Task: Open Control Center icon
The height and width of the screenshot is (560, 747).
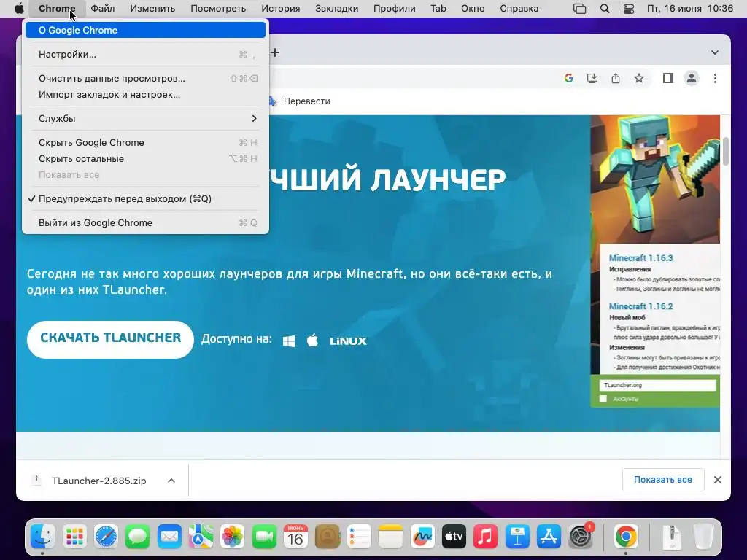Action: coord(629,9)
